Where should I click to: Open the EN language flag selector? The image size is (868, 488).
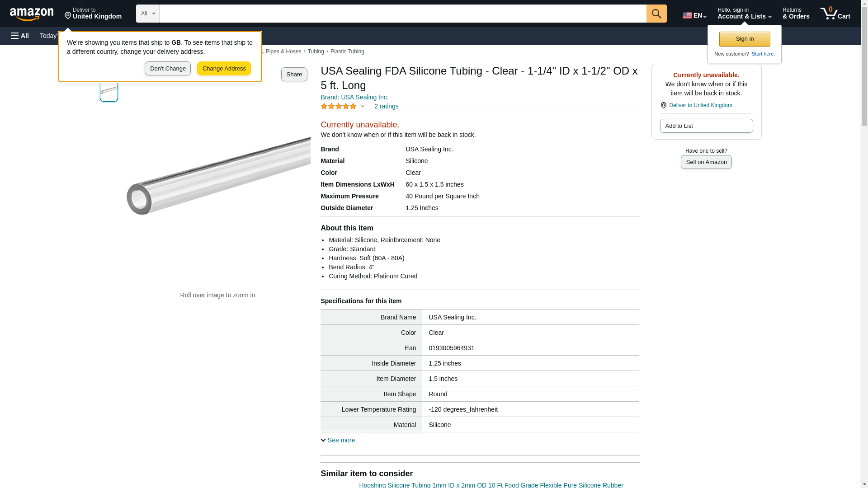(694, 15)
